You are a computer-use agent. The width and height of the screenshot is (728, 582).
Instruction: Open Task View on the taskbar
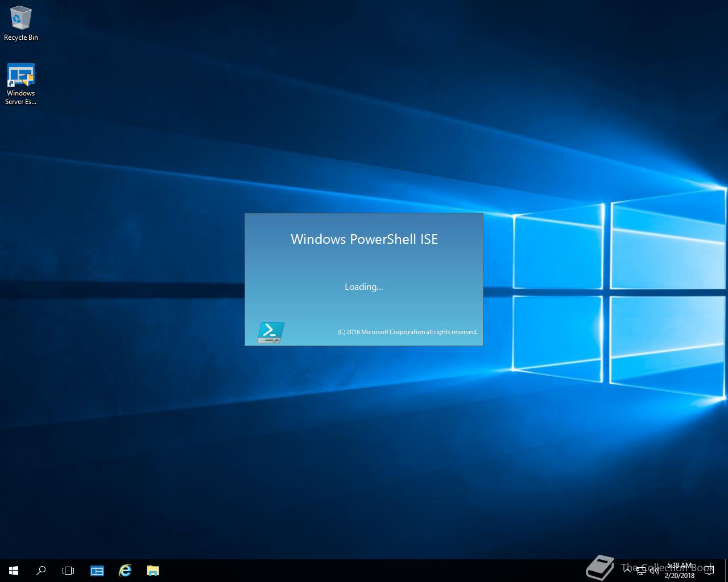pos(68,571)
